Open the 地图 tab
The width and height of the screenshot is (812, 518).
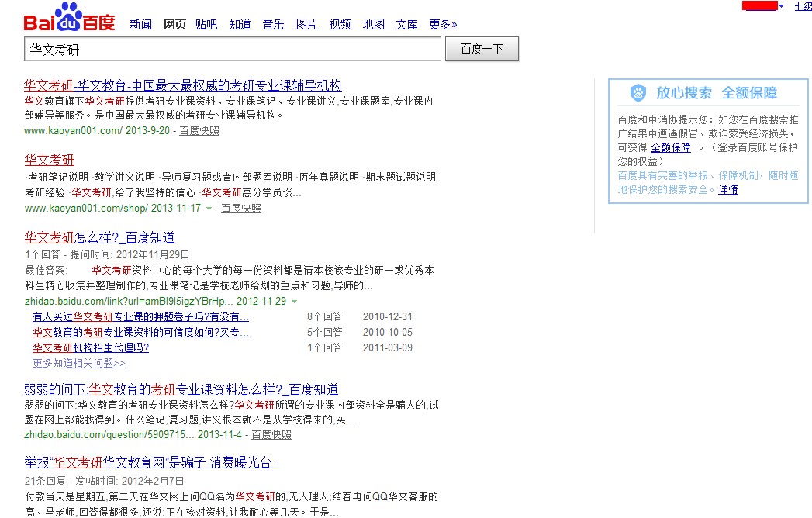point(373,24)
